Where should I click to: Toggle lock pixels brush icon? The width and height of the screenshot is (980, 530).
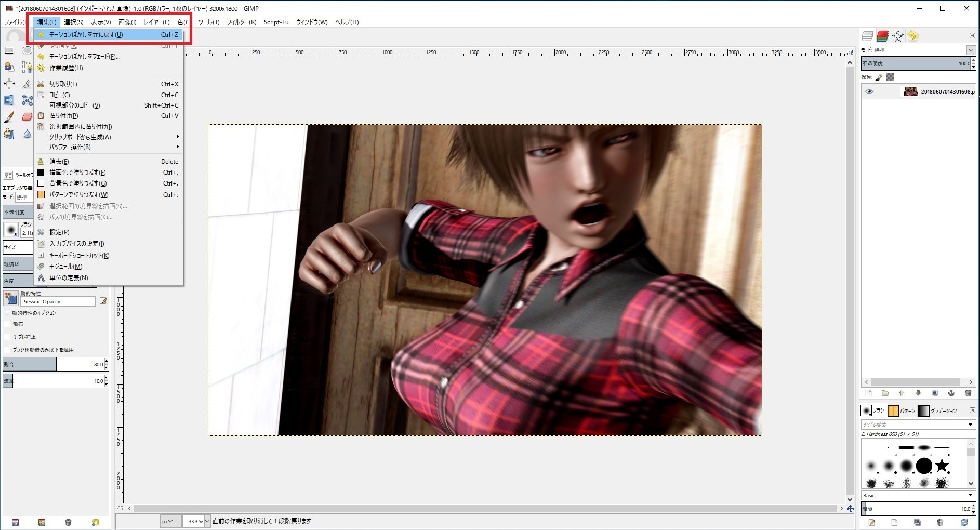tap(879, 77)
